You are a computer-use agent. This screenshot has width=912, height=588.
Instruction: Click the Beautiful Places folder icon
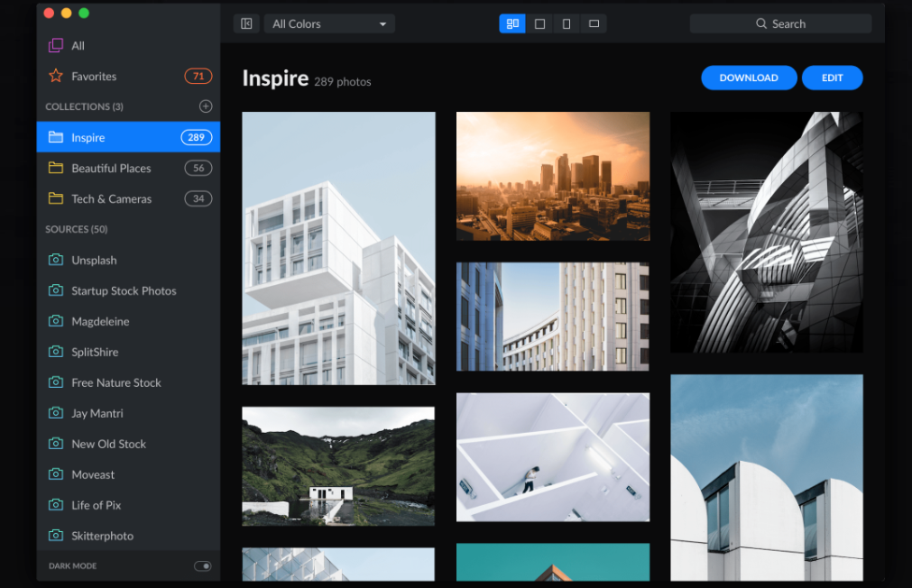pyautogui.click(x=56, y=168)
